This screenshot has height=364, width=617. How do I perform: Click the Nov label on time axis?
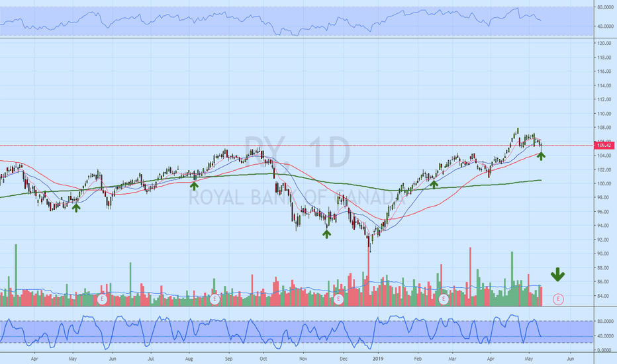coord(303,359)
